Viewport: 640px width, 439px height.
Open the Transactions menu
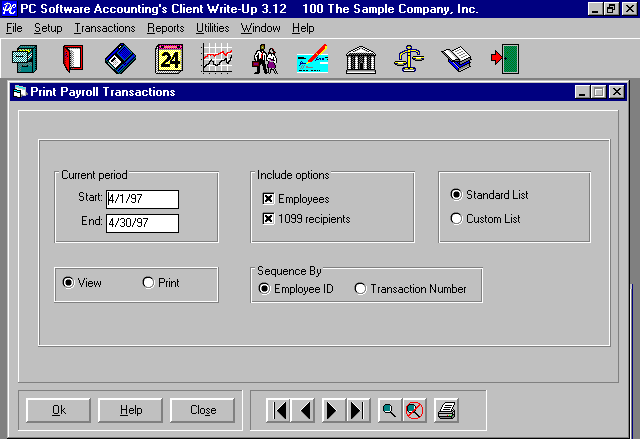click(x=104, y=28)
